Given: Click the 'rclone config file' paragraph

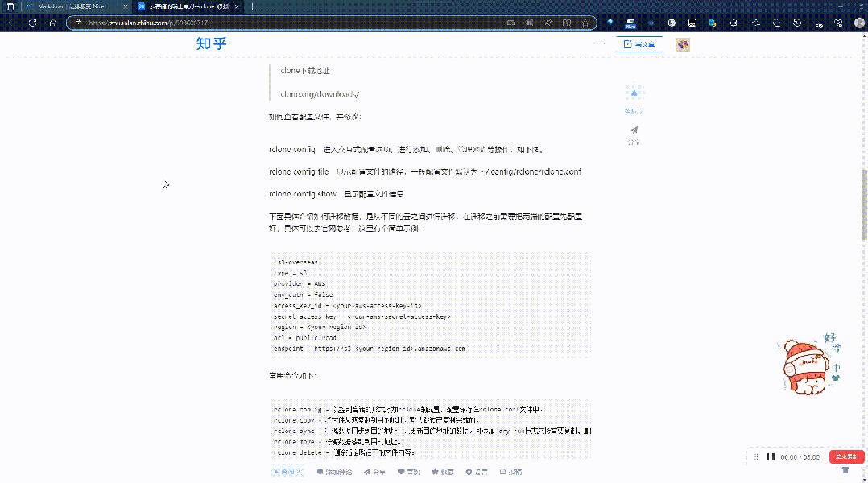Looking at the screenshot, I should point(425,171).
